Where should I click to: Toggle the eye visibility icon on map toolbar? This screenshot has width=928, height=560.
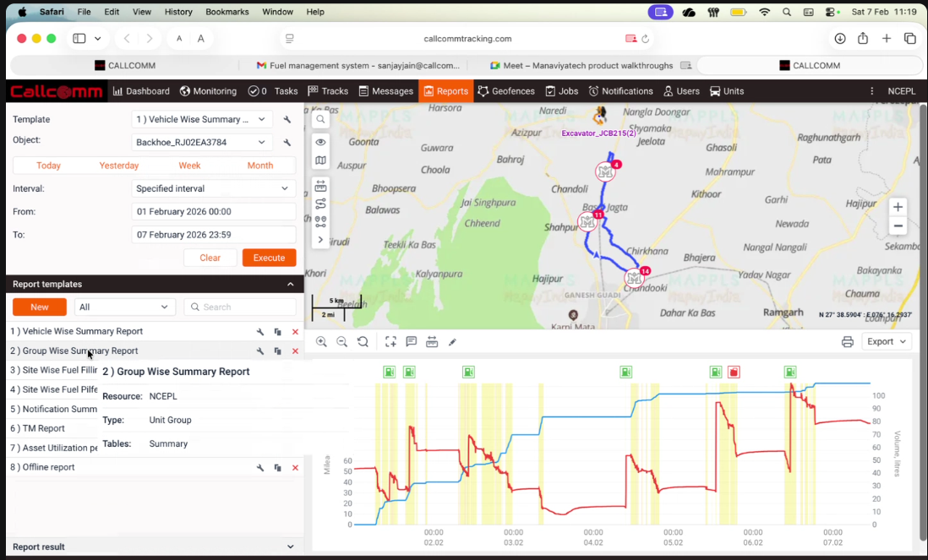point(320,141)
